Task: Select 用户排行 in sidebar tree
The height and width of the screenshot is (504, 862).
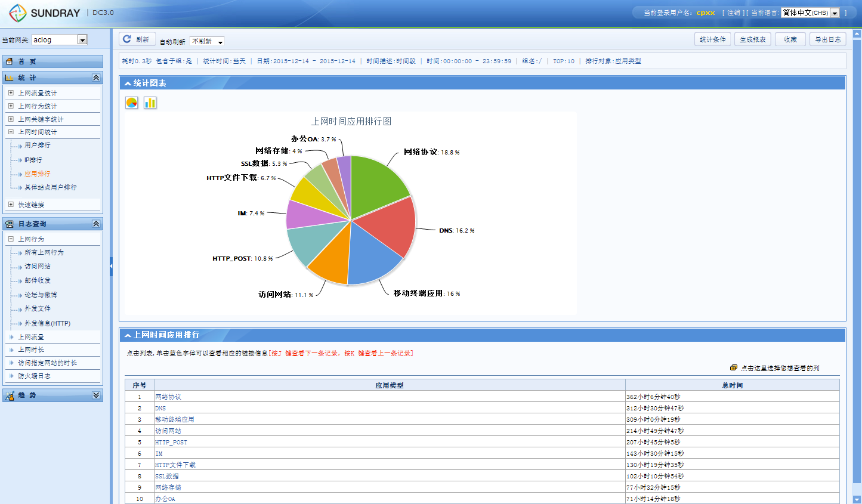Action: [38, 145]
